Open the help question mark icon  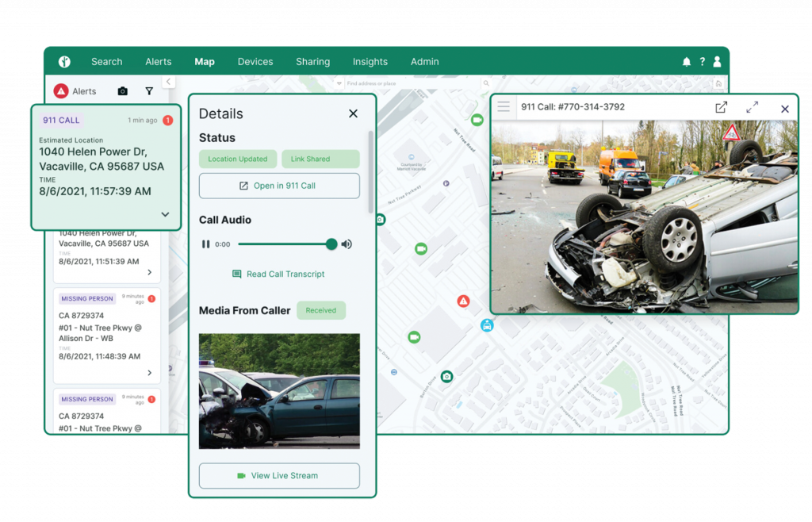pyautogui.click(x=702, y=62)
